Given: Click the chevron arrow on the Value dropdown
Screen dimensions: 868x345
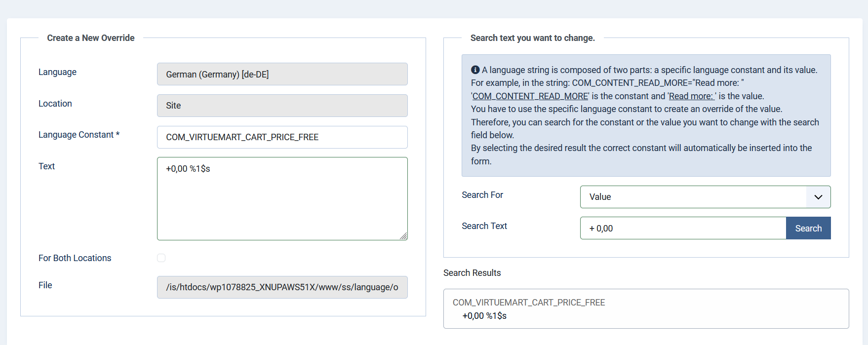Looking at the screenshot, I should (818, 197).
